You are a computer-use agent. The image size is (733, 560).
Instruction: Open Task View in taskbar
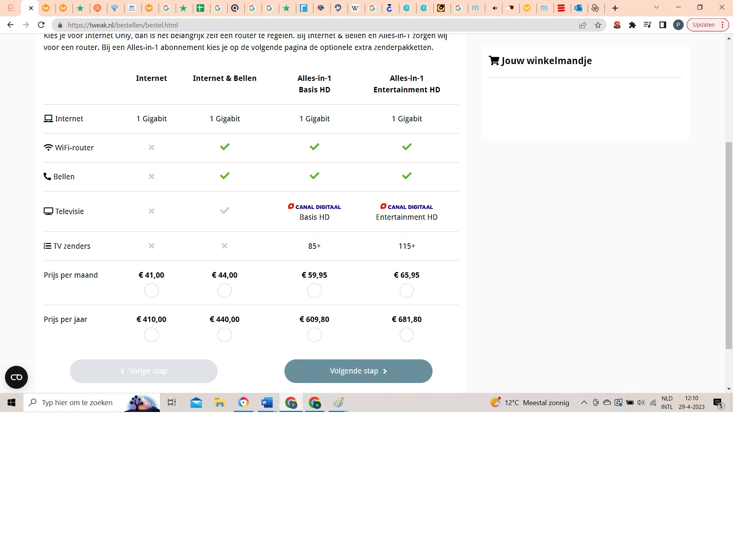(x=172, y=402)
